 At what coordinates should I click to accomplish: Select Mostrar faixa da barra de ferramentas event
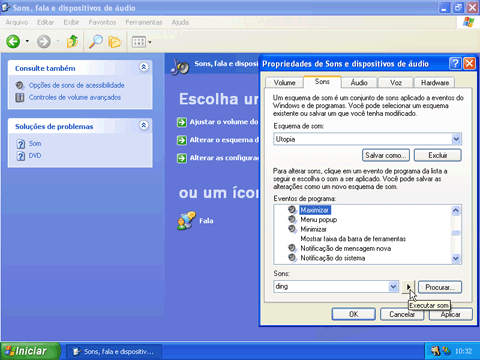pos(353,239)
